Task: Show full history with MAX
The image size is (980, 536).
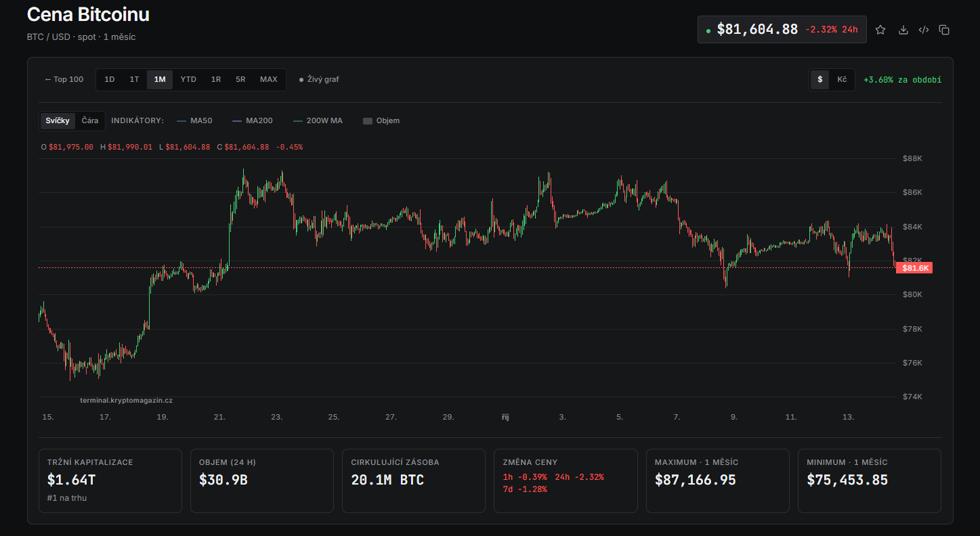Action: (x=269, y=79)
